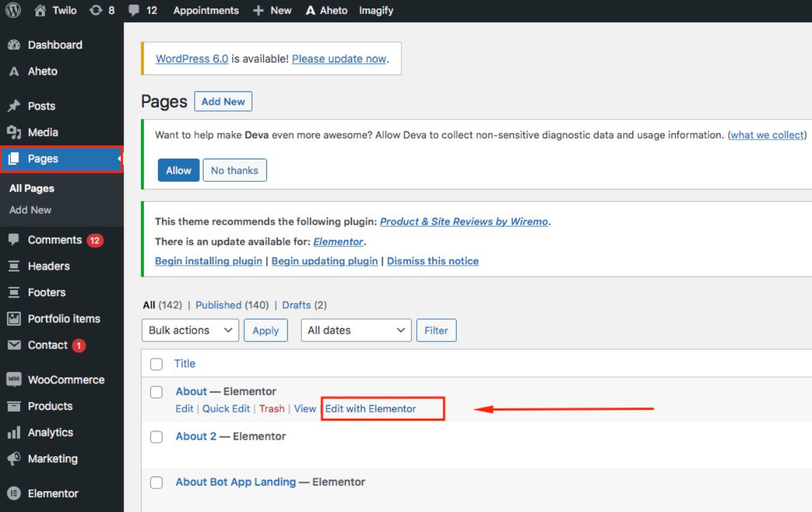Click the updates refresh icon showing 8
Image resolution: width=812 pixels, height=512 pixels.
[94, 10]
